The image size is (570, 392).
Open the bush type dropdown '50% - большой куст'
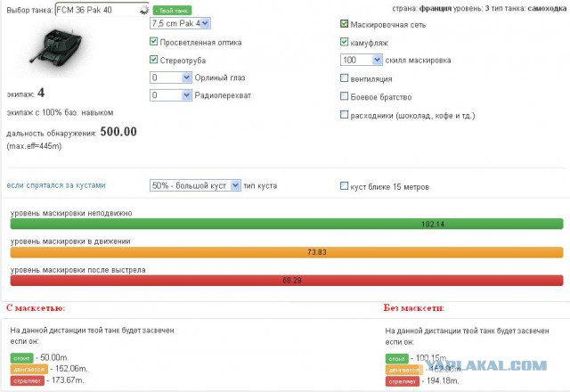tap(195, 185)
